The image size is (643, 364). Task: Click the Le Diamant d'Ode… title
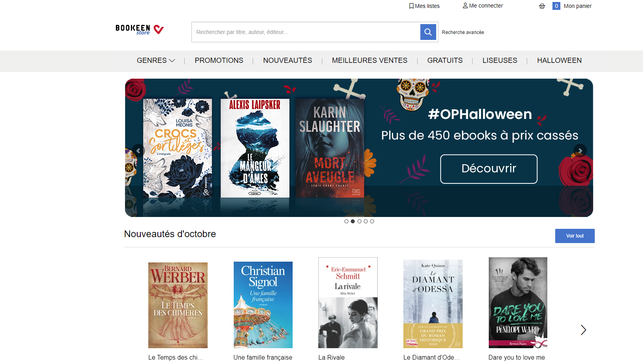click(432, 357)
